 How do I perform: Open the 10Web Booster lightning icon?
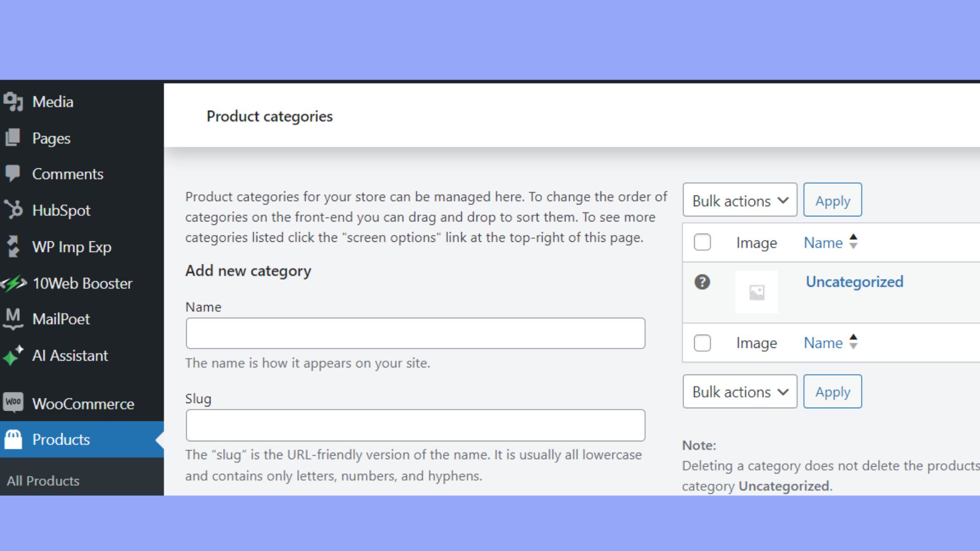[14, 283]
